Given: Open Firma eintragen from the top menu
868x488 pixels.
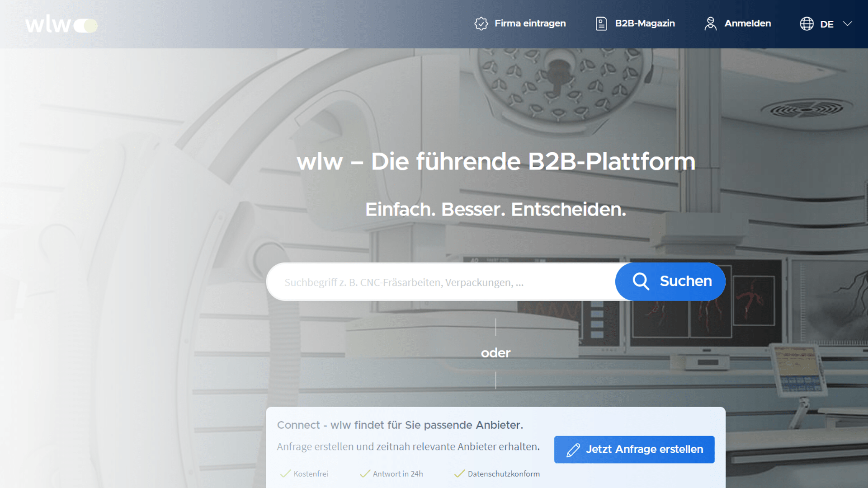Looking at the screenshot, I should [530, 23].
